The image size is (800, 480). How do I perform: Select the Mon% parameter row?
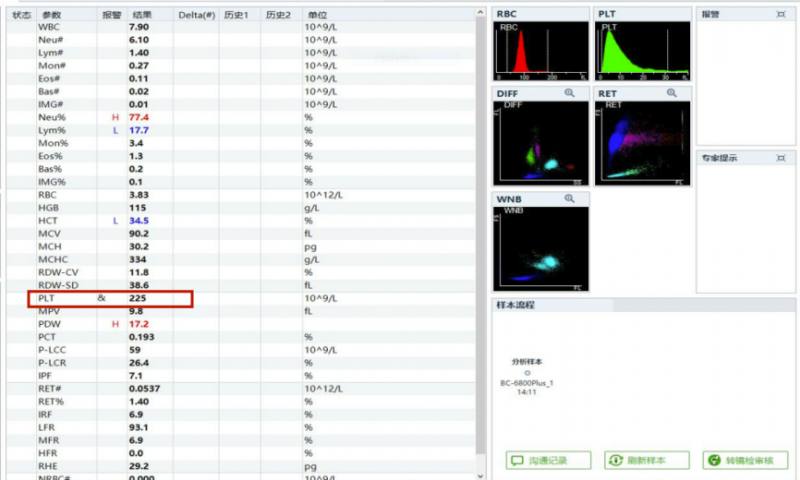click(x=241, y=143)
